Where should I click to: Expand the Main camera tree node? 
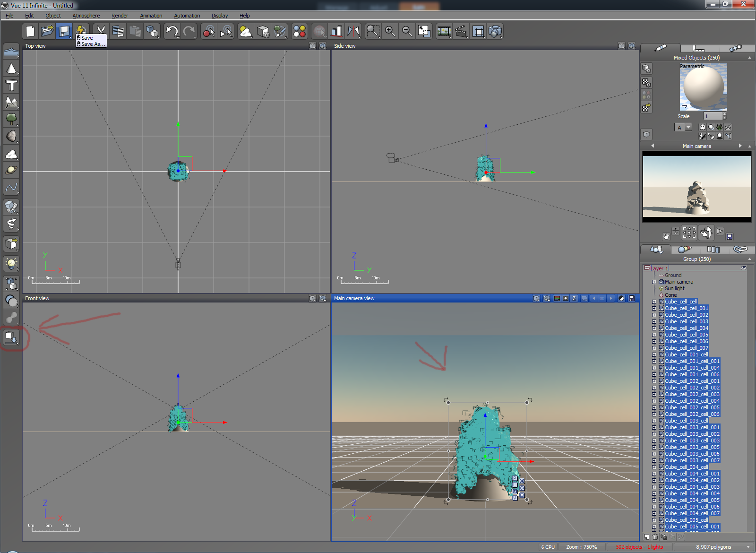pos(654,282)
